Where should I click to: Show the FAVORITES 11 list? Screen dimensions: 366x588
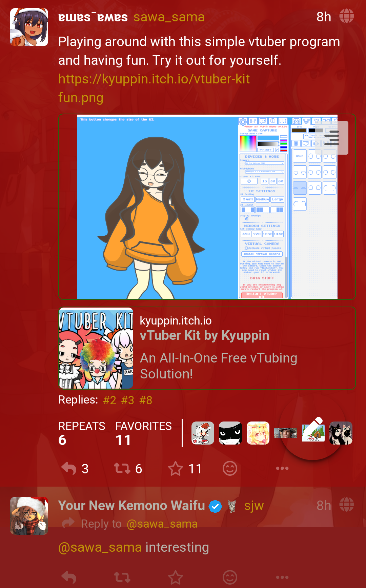(143, 433)
